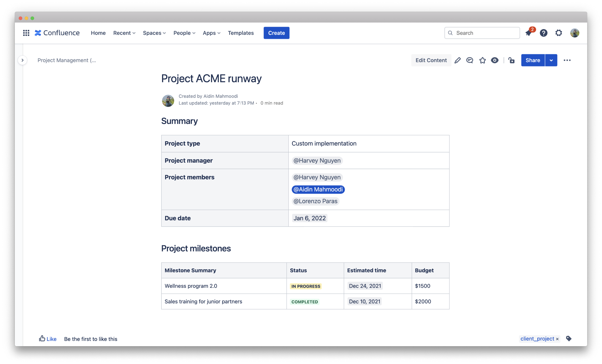Open notifications bell with badge
The image size is (602, 364).
(528, 33)
